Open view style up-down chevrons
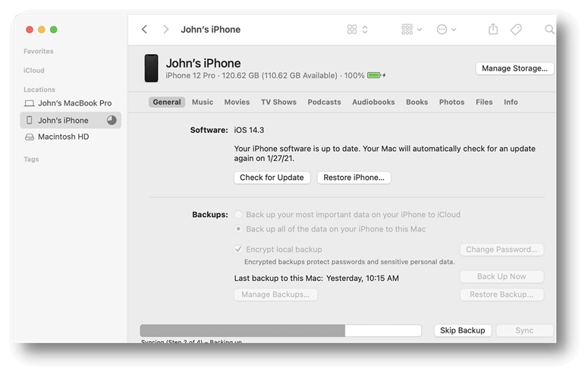Viewport: 588px width, 375px height. pos(365,30)
